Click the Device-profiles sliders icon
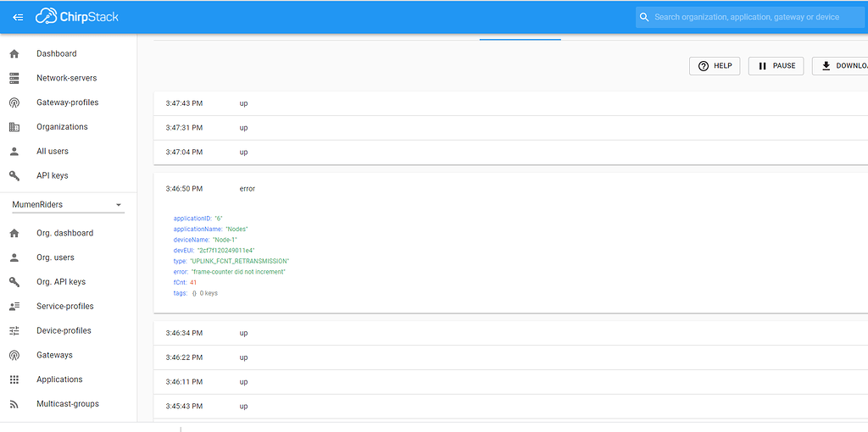868x432 pixels. [14, 331]
